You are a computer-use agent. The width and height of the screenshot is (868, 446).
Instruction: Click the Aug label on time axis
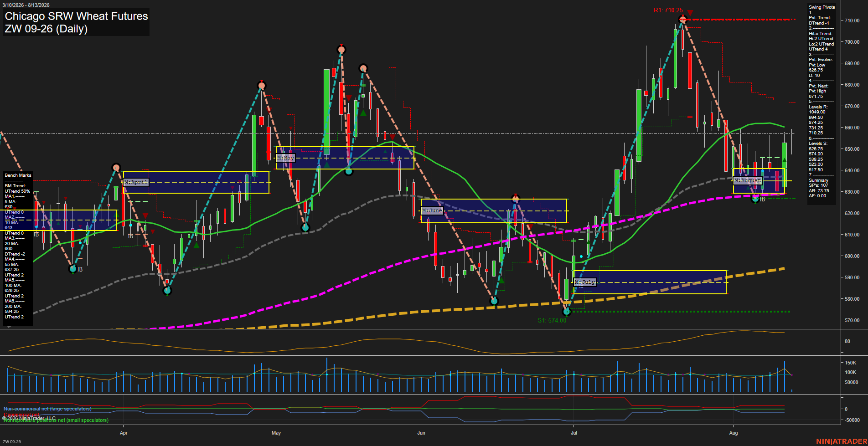point(733,433)
